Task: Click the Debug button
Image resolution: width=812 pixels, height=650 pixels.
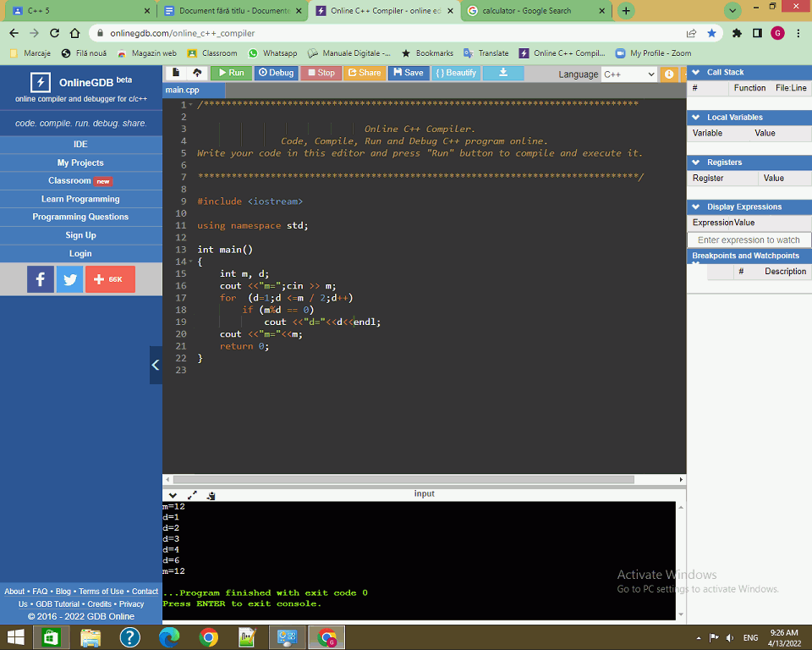Action: coord(276,73)
